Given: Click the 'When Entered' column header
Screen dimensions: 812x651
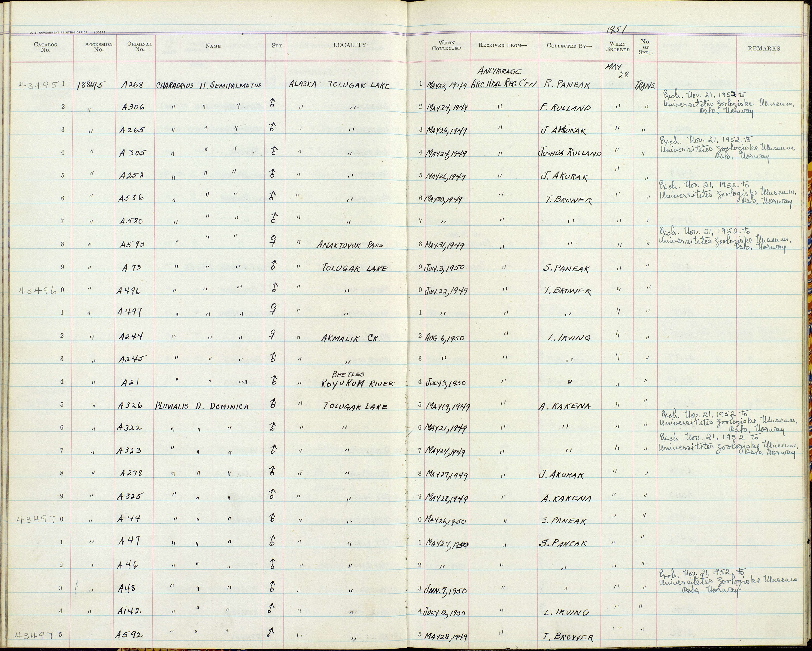Looking at the screenshot, I should pos(618,47).
